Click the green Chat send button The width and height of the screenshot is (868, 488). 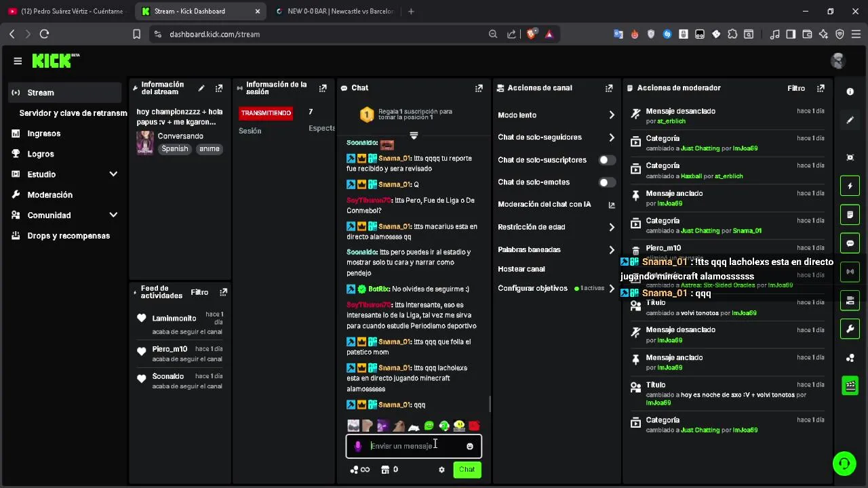[x=467, y=470]
